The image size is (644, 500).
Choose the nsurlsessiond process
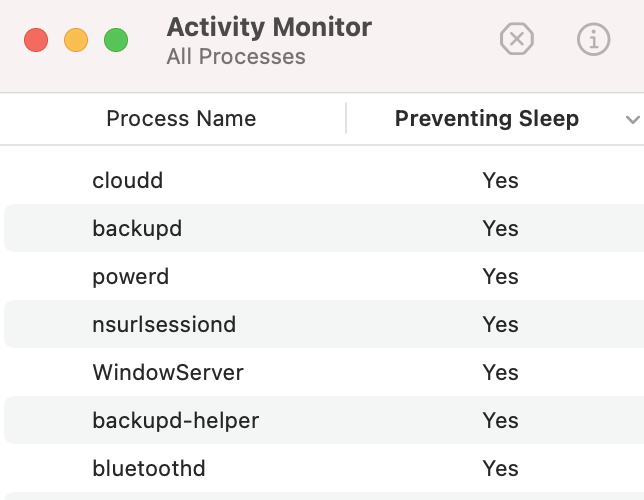click(x=164, y=325)
